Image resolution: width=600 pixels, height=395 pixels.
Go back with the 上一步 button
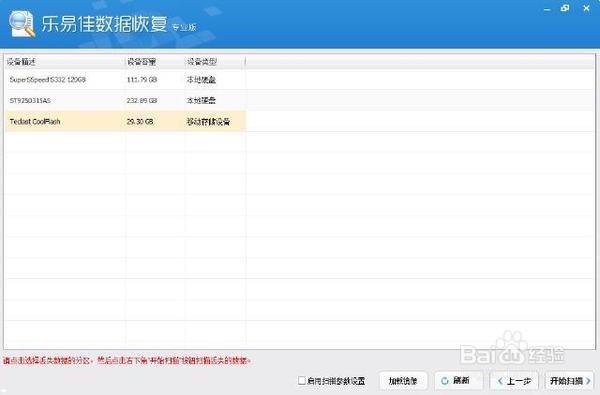(x=514, y=380)
